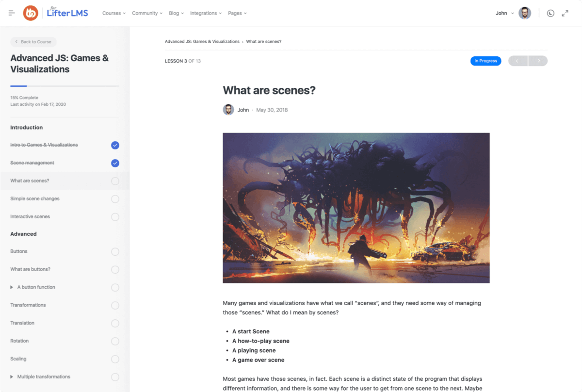Click the fullscreen expand arrows icon

565,13
